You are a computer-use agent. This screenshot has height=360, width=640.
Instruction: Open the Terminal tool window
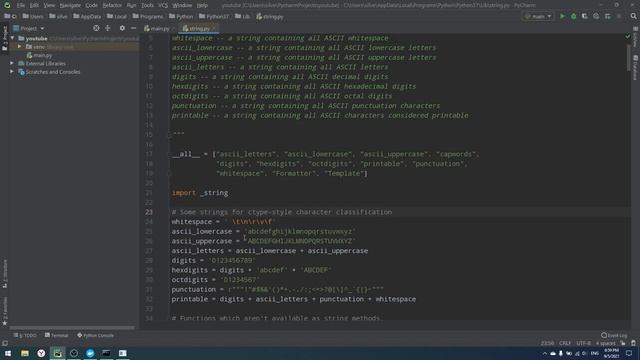point(56,335)
